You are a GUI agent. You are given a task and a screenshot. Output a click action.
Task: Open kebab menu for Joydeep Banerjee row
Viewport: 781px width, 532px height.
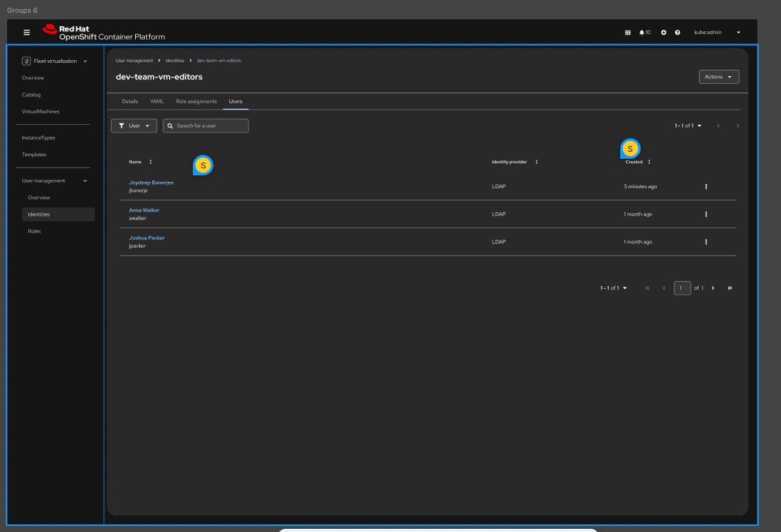[x=706, y=187]
